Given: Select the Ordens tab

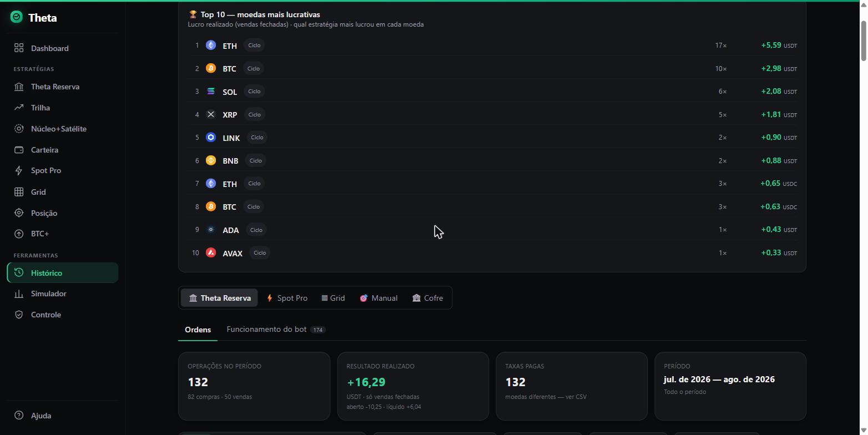Looking at the screenshot, I should pyautogui.click(x=198, y=330).
